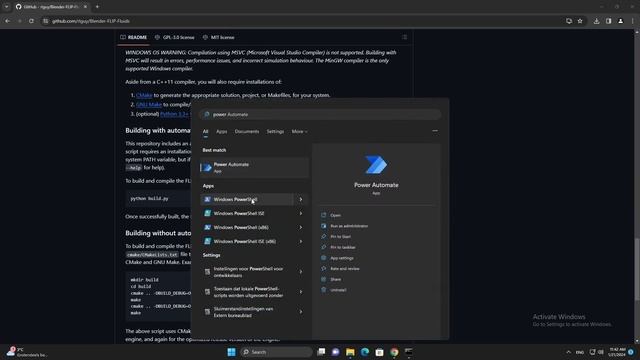Expand Toestaan dat lokale PowerShell-scripts arrow

click(x=301, y=292)
